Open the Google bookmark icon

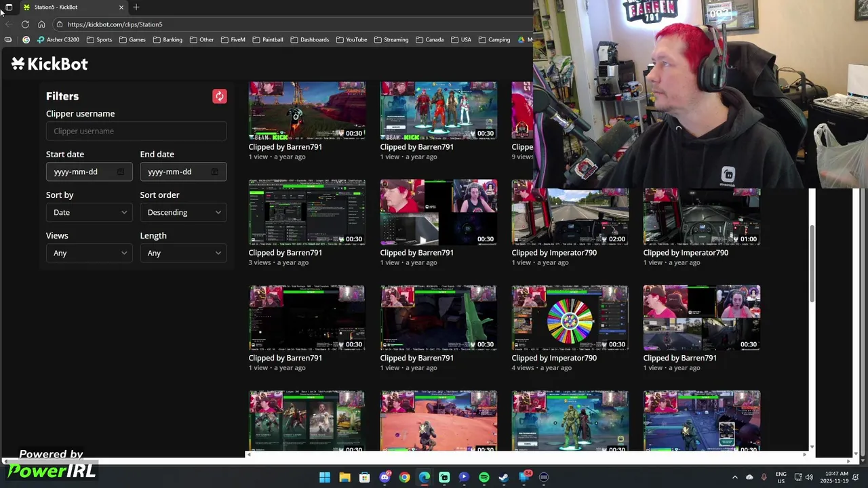pos(26,40)
